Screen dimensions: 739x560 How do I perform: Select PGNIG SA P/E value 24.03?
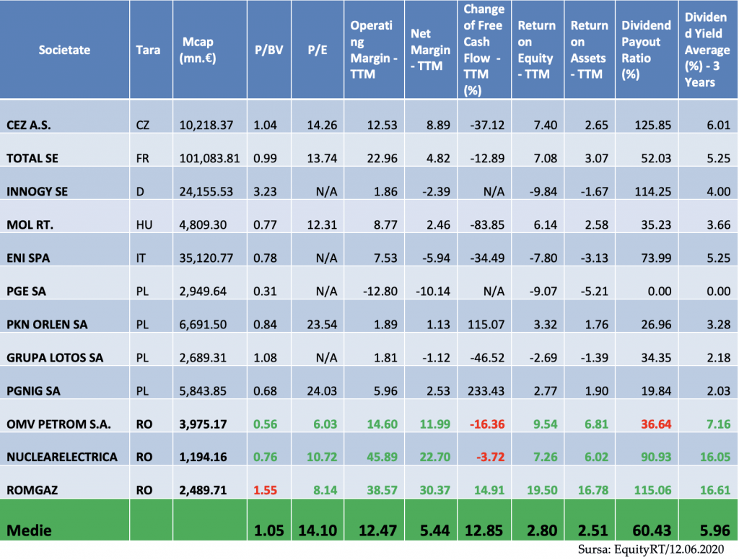[322, 391]
